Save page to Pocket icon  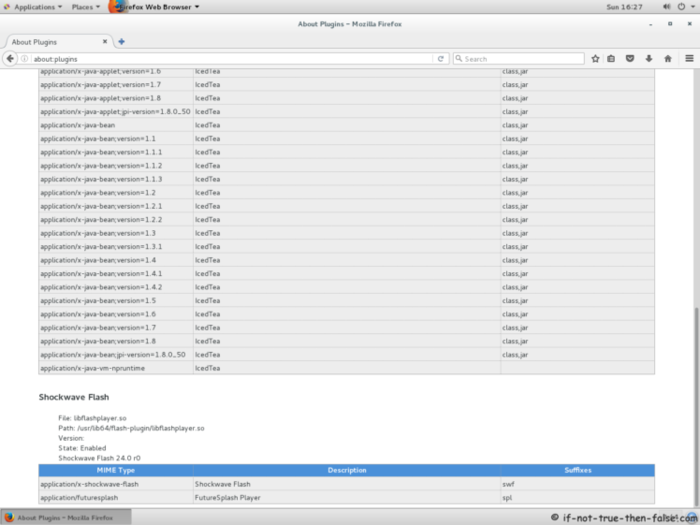point(630,58)
